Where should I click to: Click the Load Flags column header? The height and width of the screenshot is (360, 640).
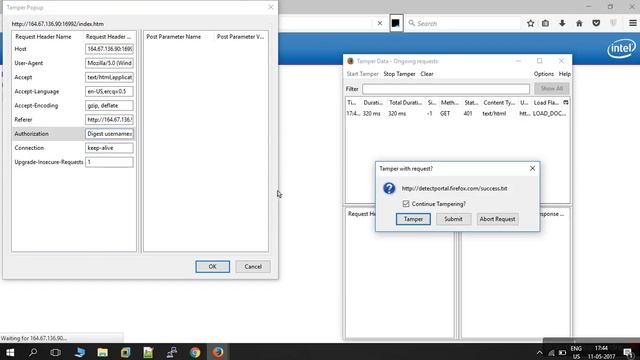tap(546, 102)
